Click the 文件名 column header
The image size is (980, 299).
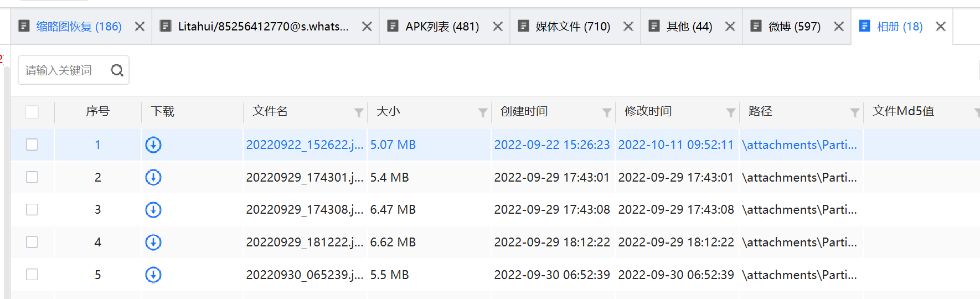[270, 111]
